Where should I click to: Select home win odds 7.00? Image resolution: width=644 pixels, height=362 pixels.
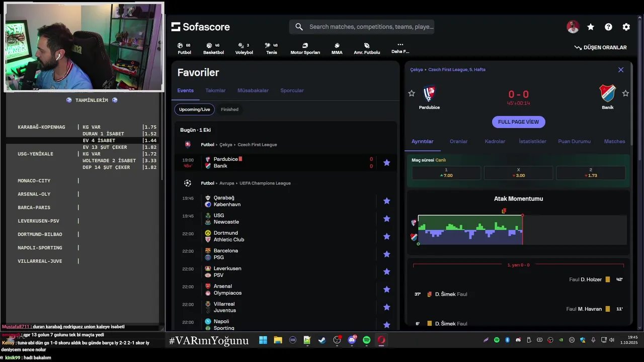click(446, 172)
